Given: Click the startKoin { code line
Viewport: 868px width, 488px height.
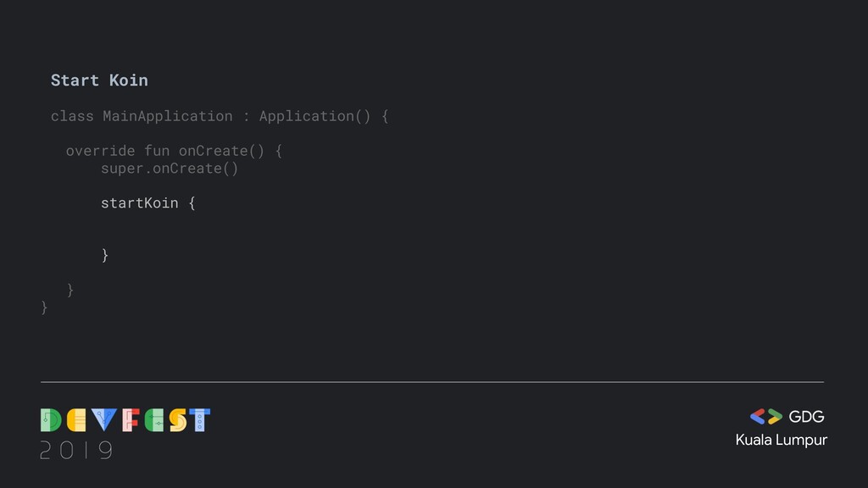Looking at the screenshot, I should click(147, 203).
